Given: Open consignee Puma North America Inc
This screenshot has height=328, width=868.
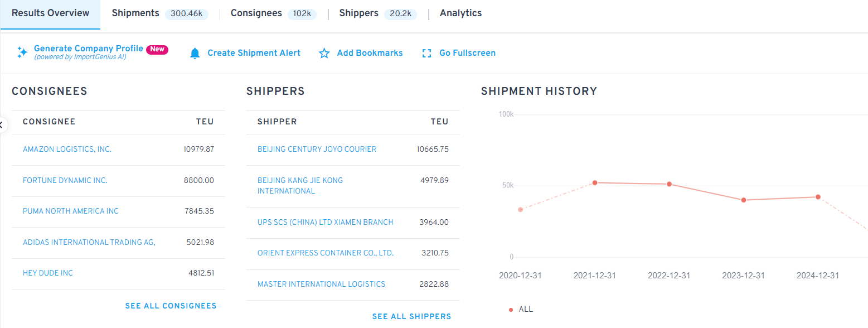Looking at the screenshot, I should click(x=71, y=211).
